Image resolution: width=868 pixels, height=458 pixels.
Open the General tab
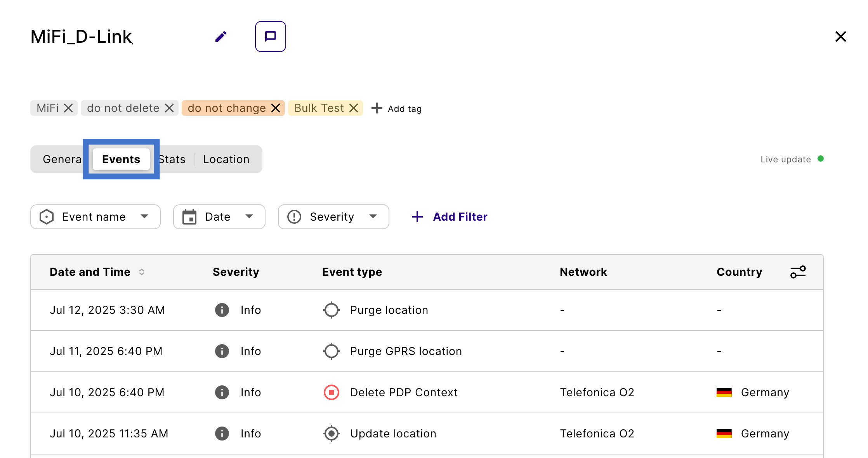point(62,159)
